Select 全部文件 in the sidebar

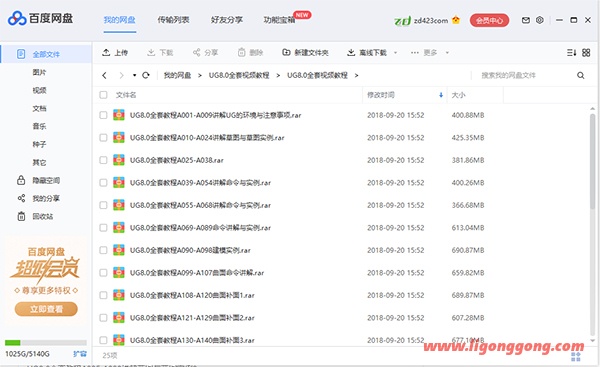[x=46, y=54]
